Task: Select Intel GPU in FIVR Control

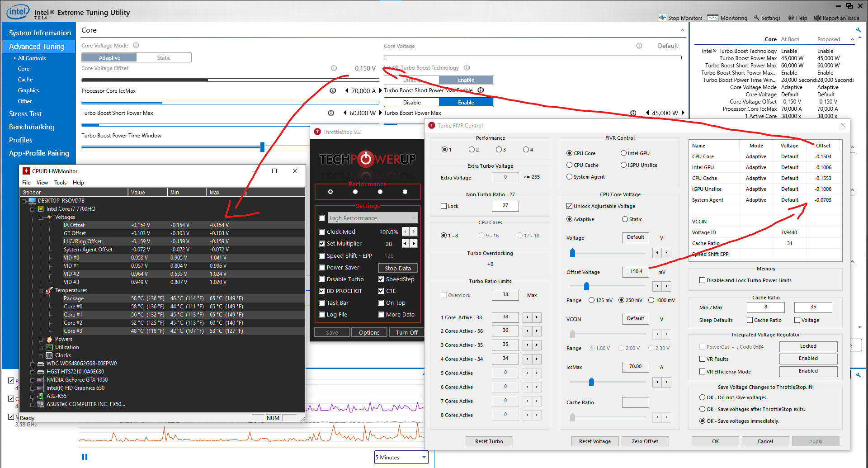Action: tap(624, 153)
